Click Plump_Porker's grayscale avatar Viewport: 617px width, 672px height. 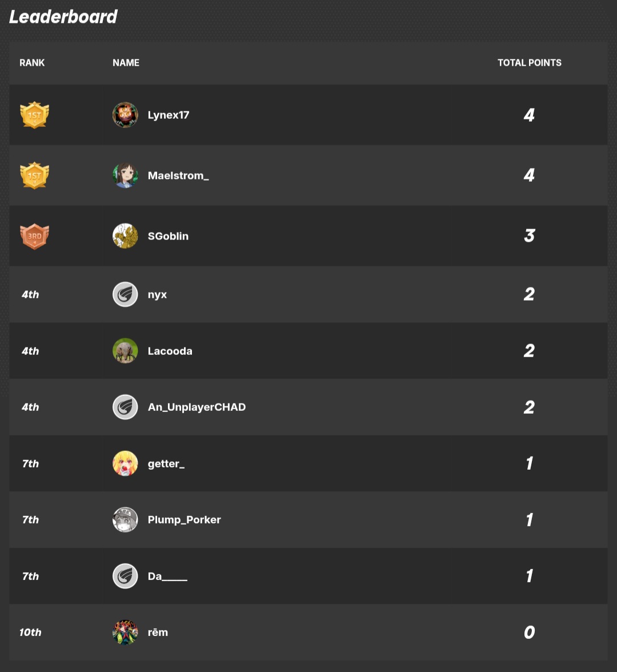[x=125, y=519]
